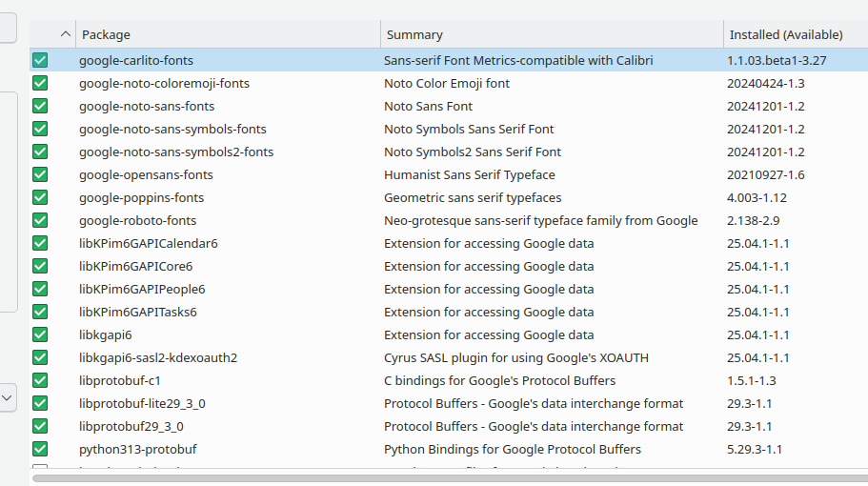Image resolution: width=868 pixels, height=486 pixels.
Task: Select the google-roboto-fonts package name
Action: coord(138,220)
